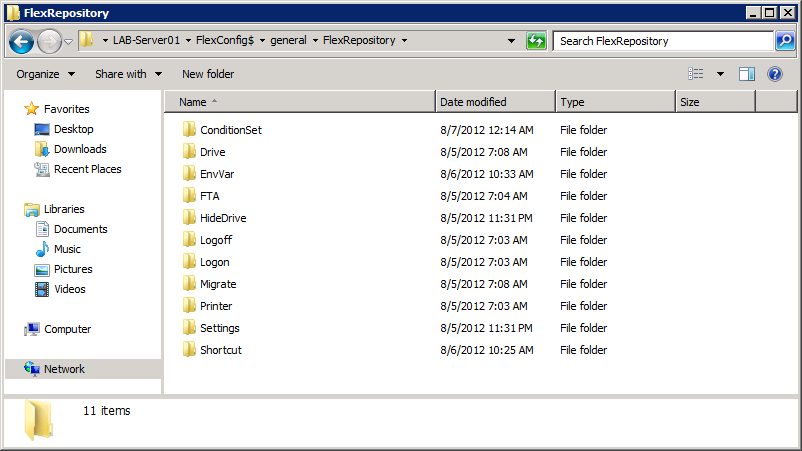802x451 pixels.
Task: Select the FTA folder icon
Action: click(x=189, y=195)
